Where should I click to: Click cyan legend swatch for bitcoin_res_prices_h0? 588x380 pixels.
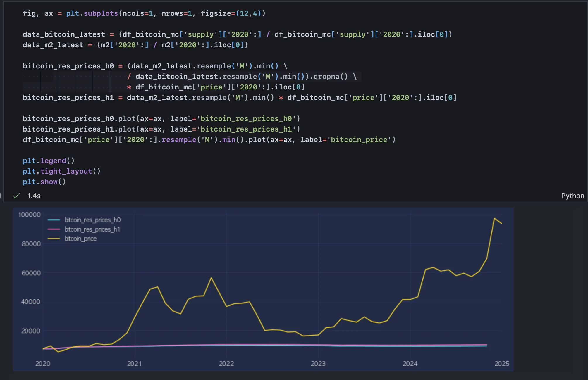(54, 220)
